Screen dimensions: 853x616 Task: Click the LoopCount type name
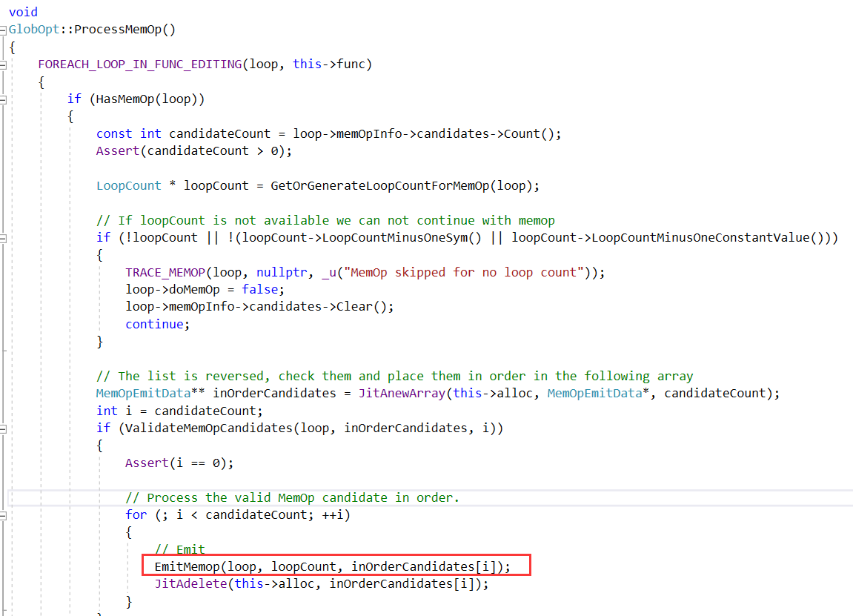point(128,186)
